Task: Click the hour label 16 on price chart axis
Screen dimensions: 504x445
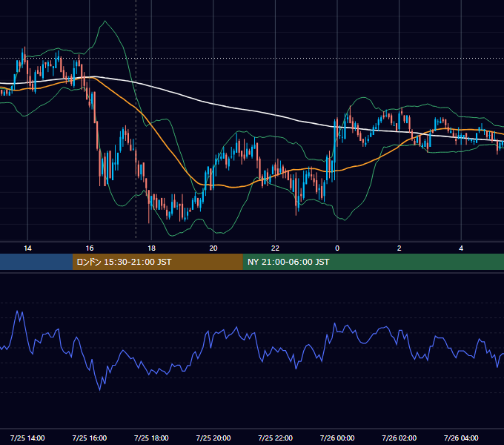Action: (90, 248)
